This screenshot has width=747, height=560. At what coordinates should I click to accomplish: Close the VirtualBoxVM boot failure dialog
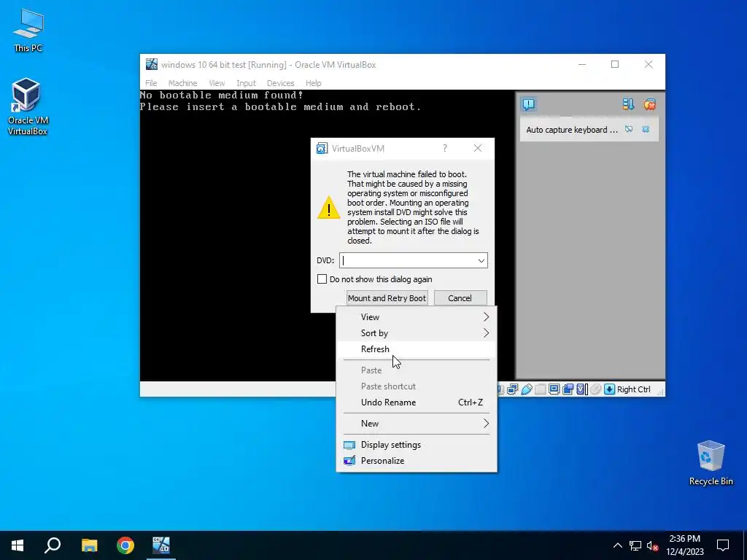click(478, 148)
